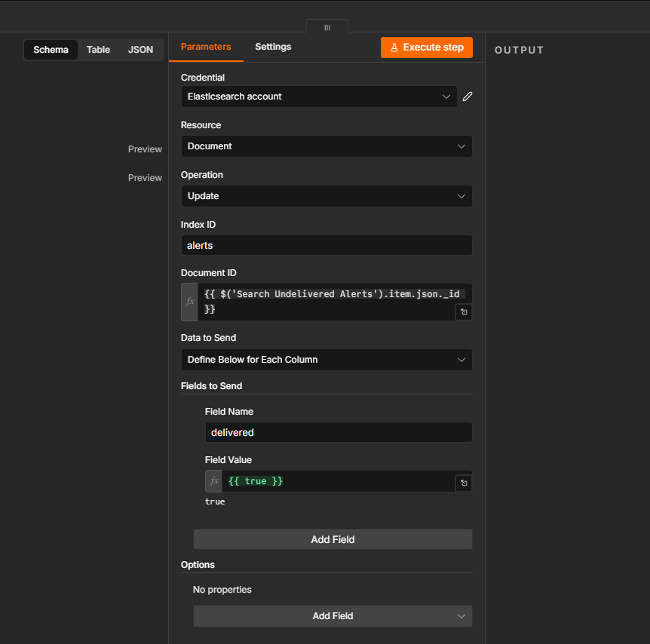Click the fx badge of Document ID

pos(190,302)
